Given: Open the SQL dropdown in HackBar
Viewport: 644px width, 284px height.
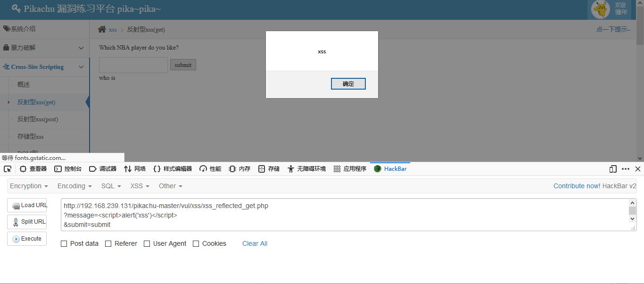Looking at the screenshot, I should click(111, 186).
